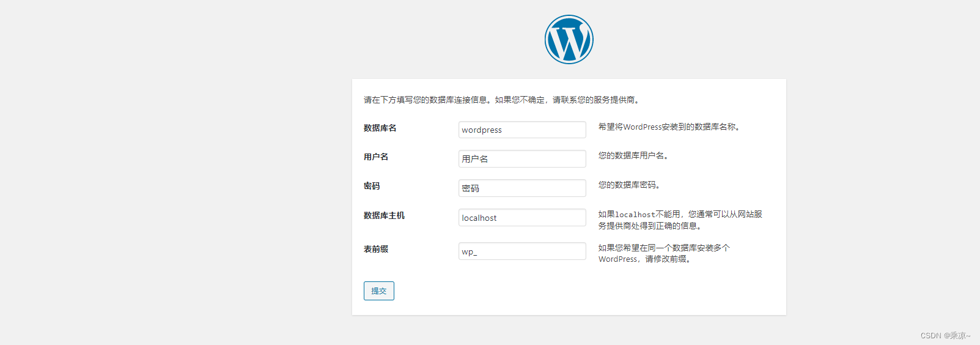Submit the form with the 提交 button
Image resolution: width=980 pixels, height=345 pixels.
(x=379, y=291)
